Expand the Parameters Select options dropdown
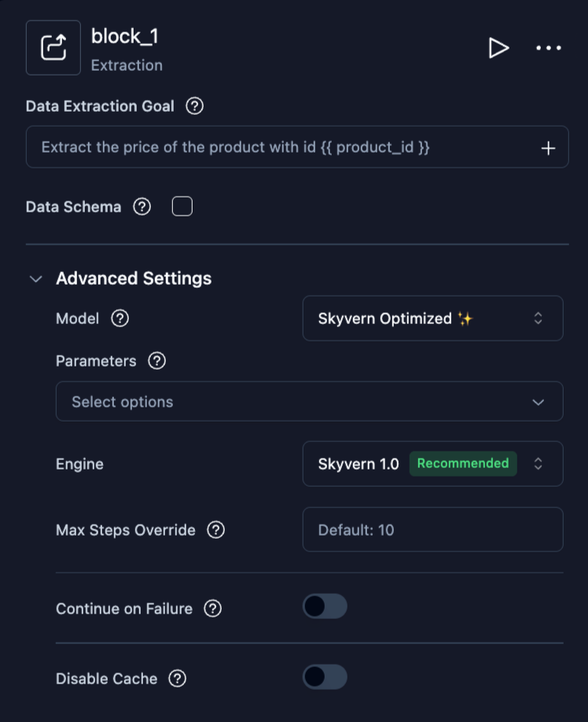 309,402
